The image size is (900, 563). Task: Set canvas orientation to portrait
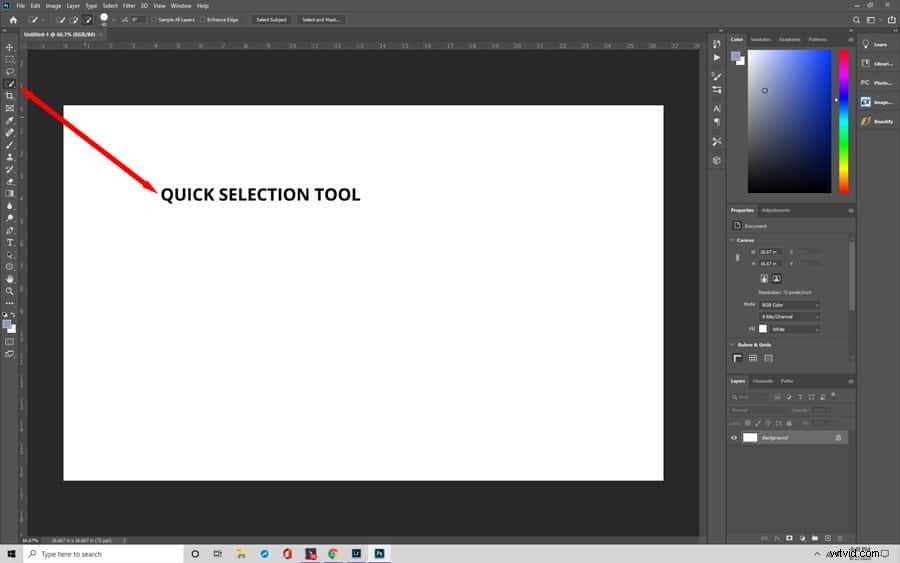click(764, 278)
